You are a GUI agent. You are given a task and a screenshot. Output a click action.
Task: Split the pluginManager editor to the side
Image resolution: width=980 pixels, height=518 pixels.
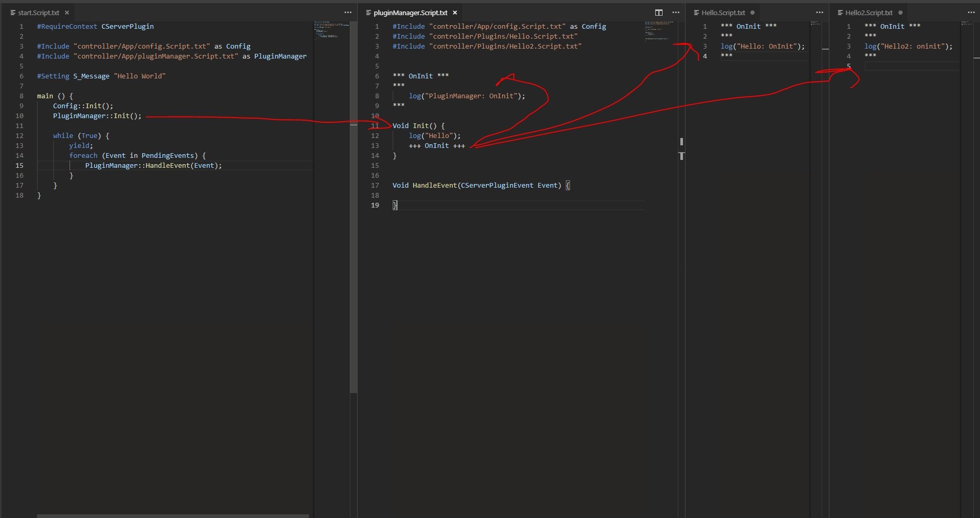tap(659, 13)
